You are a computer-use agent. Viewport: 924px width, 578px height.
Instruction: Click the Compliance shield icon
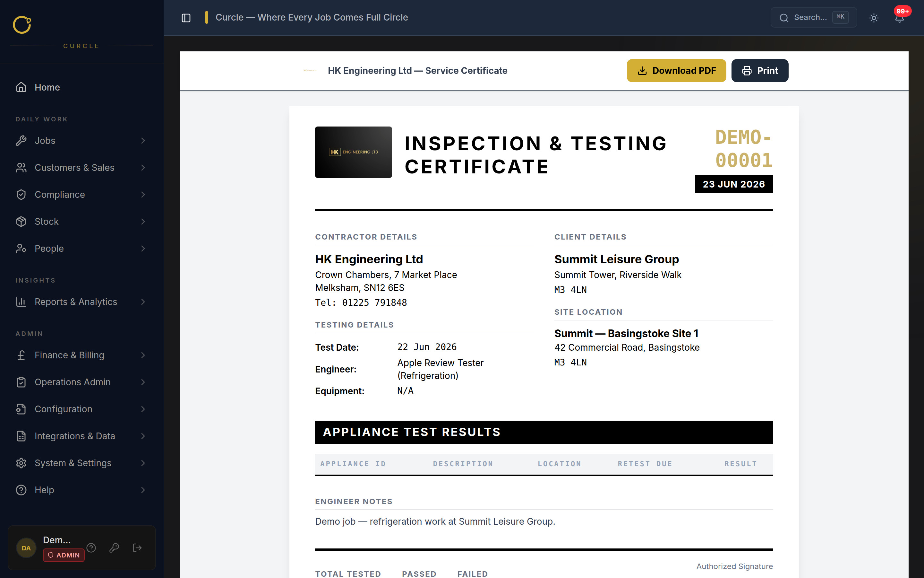click(x=21, y=195)
